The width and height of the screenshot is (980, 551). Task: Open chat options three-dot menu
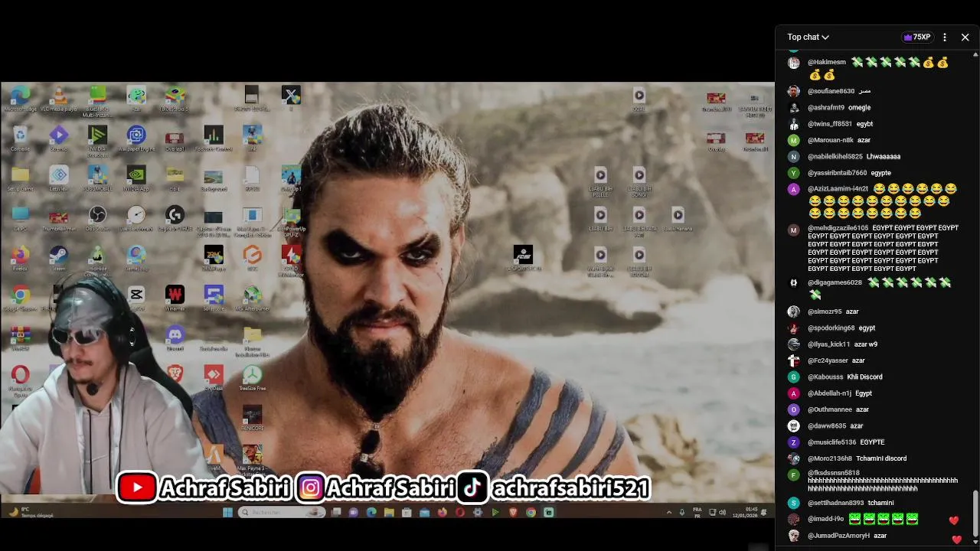(x=945, y=37)
